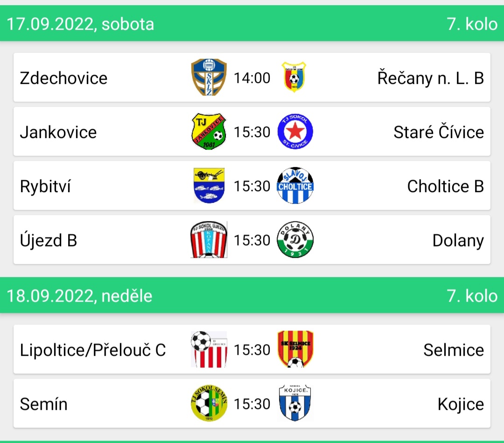Select the TJ Jankovice 1981 logo

tap(209, 132)
